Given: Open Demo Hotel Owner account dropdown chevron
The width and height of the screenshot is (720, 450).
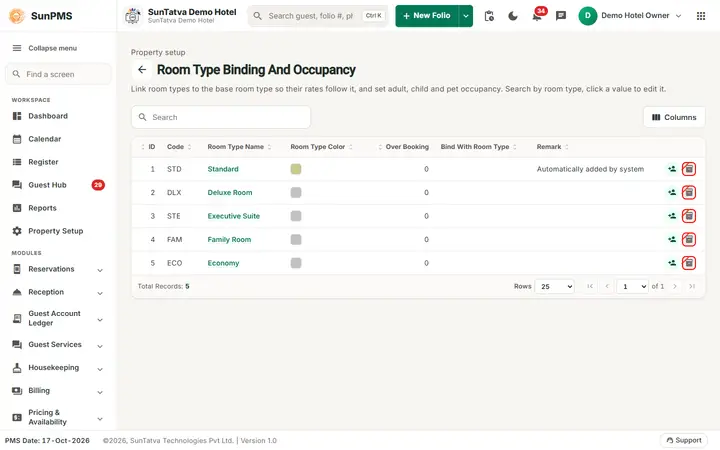Looking at the screenshot, I should (x=678, y=16).
